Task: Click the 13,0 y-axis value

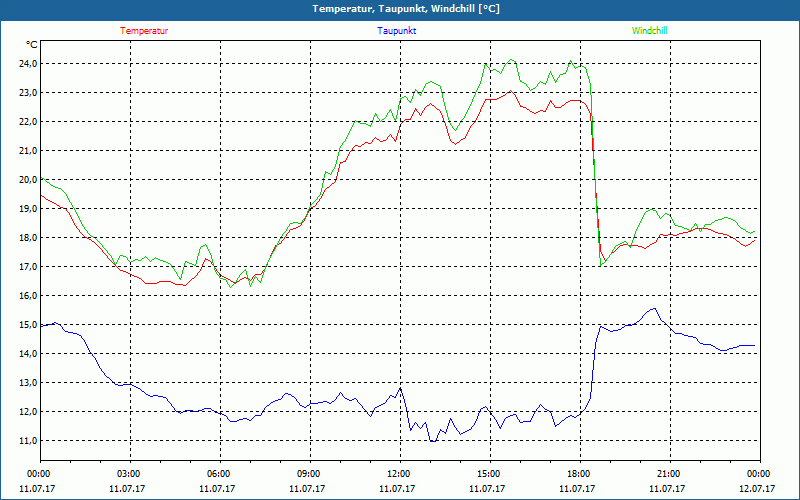Action: [25, 383]
